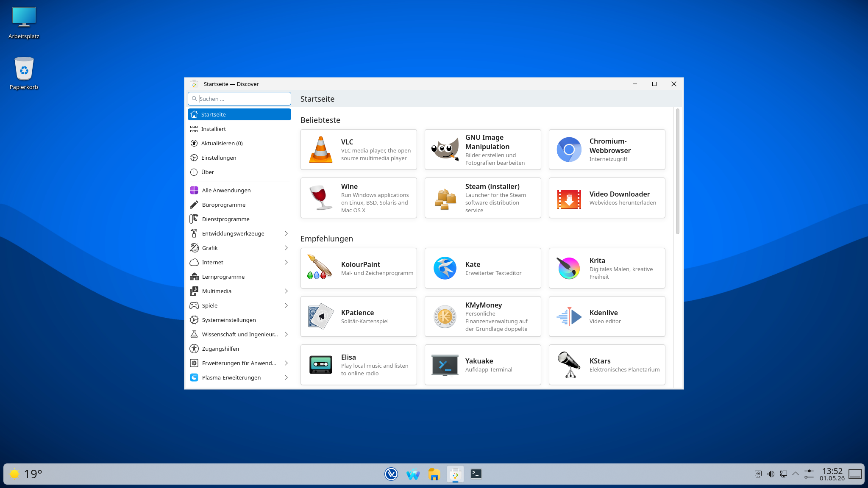Viewport: 868px width, 488px height.
Task: Open the VLC app icon
Action: 321,150
